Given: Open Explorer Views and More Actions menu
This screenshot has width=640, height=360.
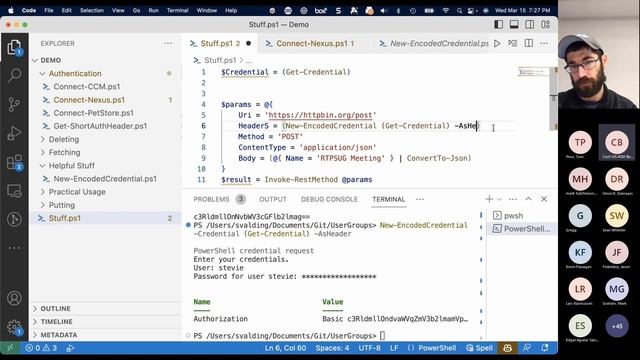Looking at the screenshot, I should pos(168,43).
